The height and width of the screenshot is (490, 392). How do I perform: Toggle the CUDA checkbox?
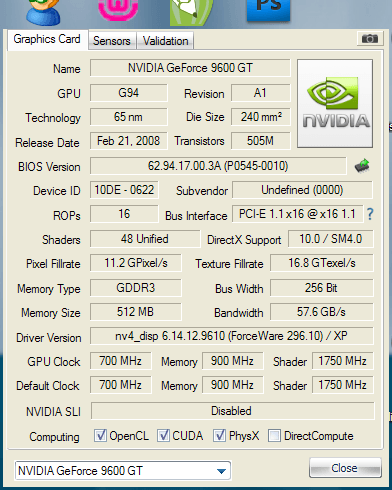[163, 435]
